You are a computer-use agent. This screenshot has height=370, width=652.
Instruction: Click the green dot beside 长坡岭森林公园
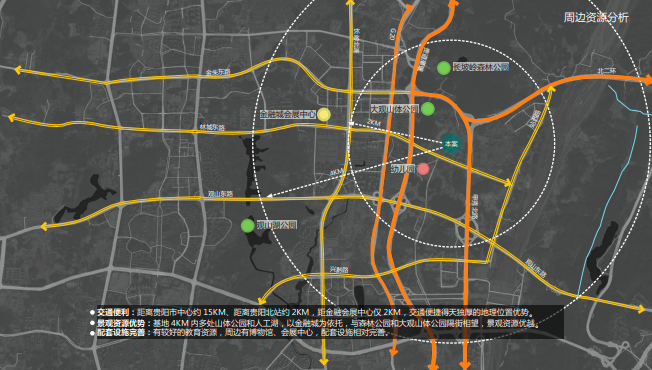(444, 68)
